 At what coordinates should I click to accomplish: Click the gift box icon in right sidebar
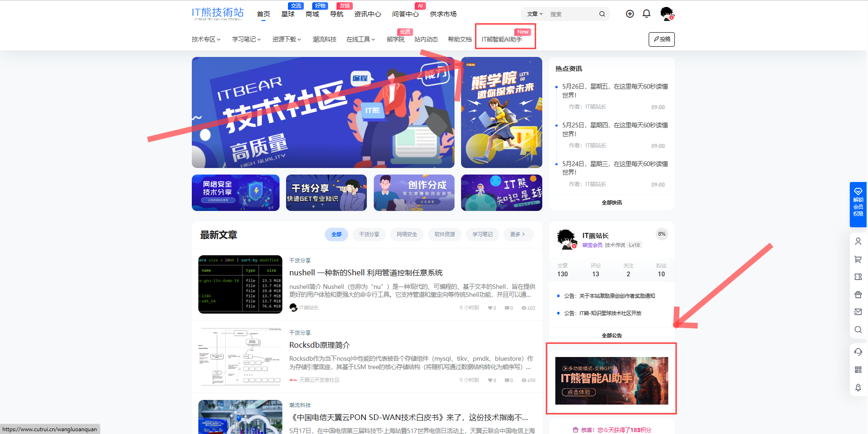click(858, 294)
